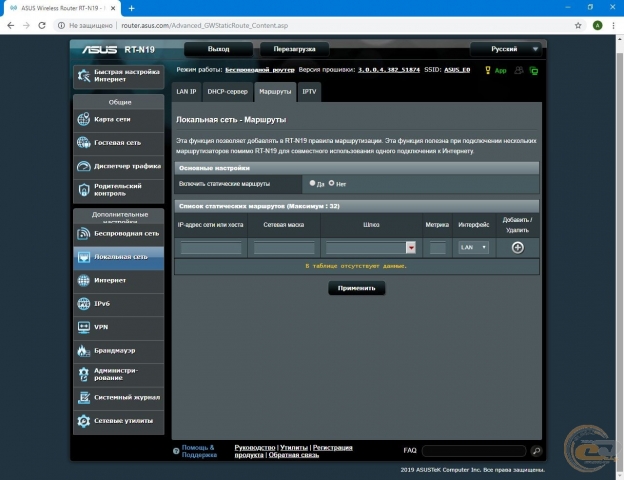This screenshot has height=480, width=624.
Task: Open Guest Network (Гостевая сеть) icon
Action: click(x=84, y=142)
